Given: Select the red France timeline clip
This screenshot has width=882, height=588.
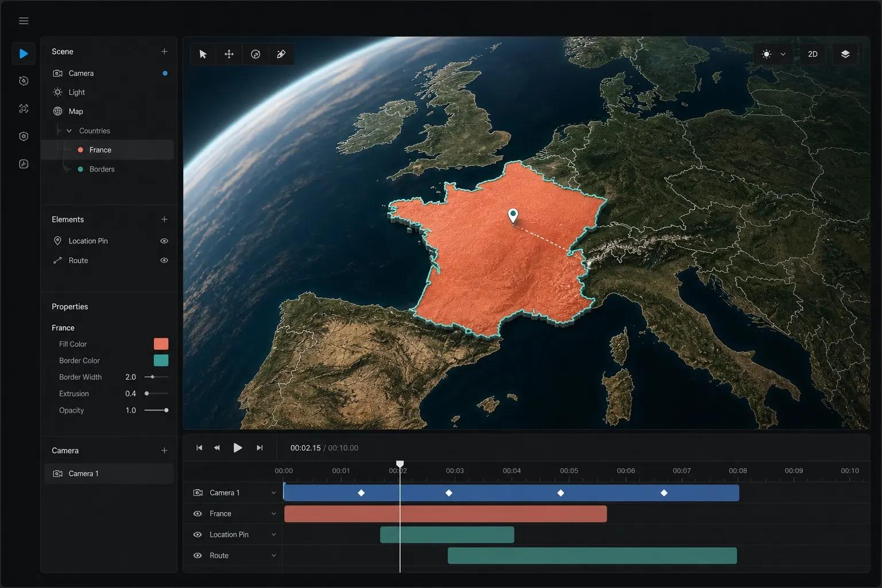Looking at the screenshot, I should pyautogui.click(x=446, y=514).
